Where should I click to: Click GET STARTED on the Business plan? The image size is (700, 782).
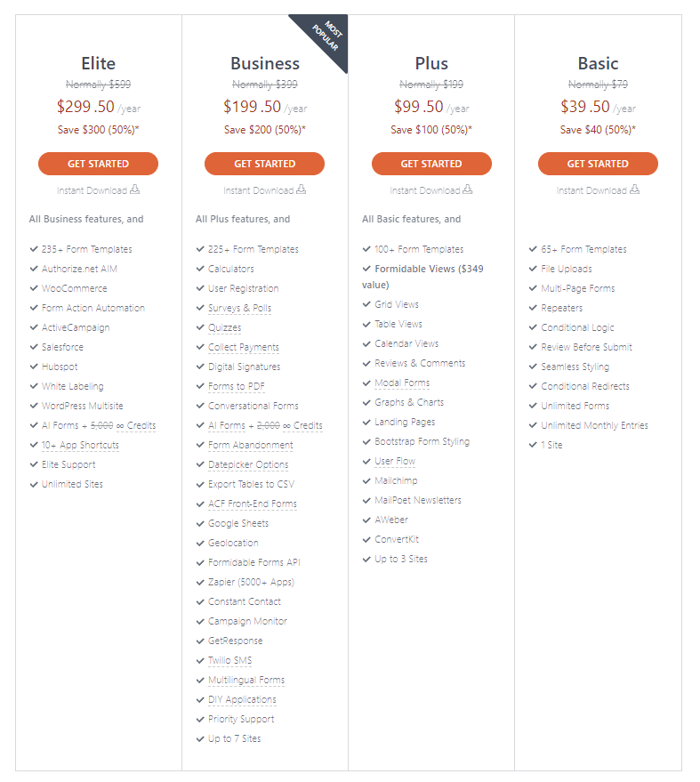pos(264,164)
